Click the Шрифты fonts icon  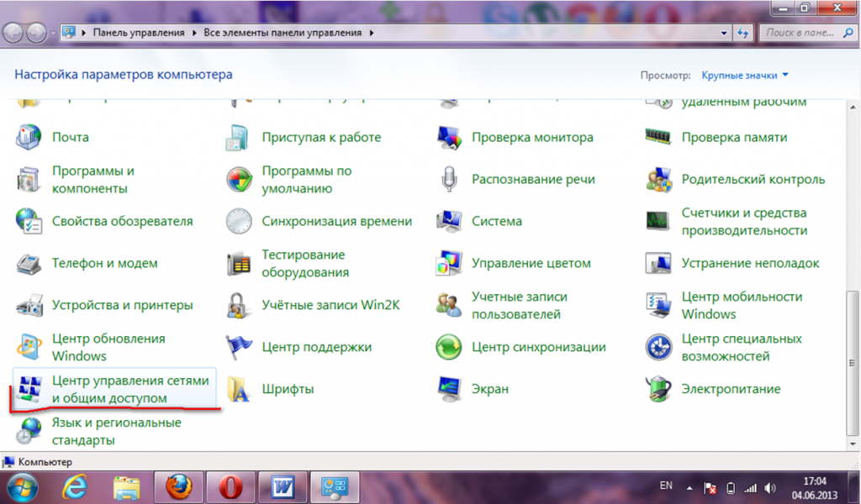pyautogui.click(x=239, y=389)
